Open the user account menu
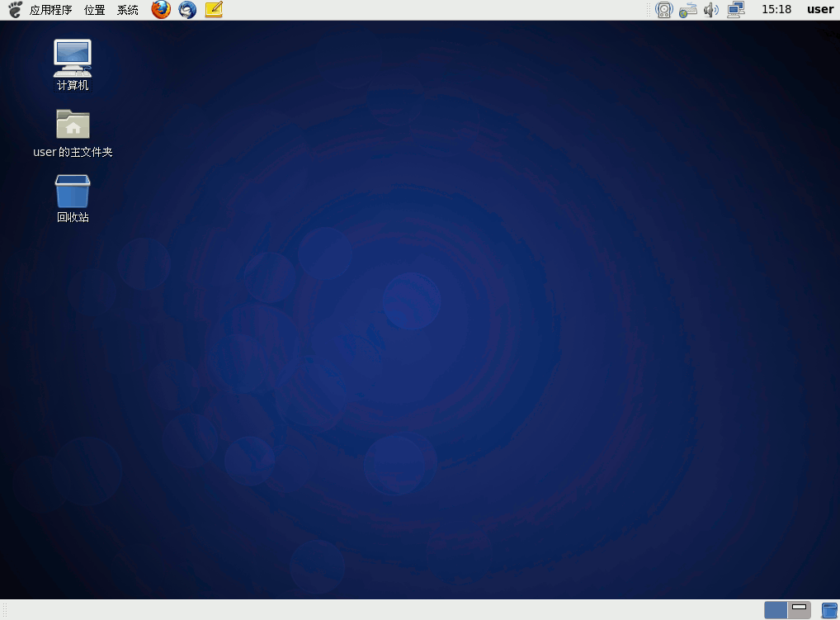Viewport: 840px width, 620px height. point(820,10)
